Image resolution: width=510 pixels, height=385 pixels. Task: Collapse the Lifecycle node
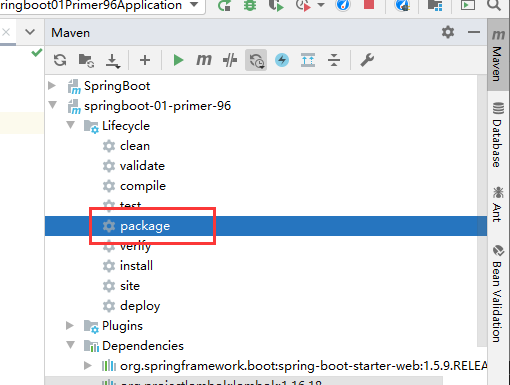pos(70,125)
